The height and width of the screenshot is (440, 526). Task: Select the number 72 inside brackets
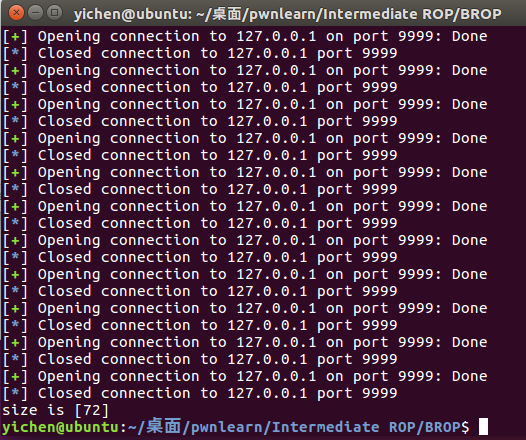[x=91, y=410]
